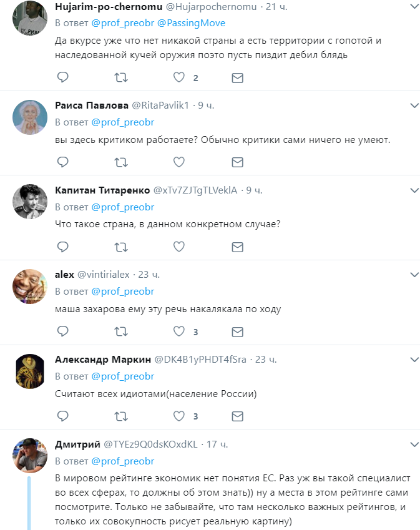Send alex's tweet via direct message

(x=238, y=332)
